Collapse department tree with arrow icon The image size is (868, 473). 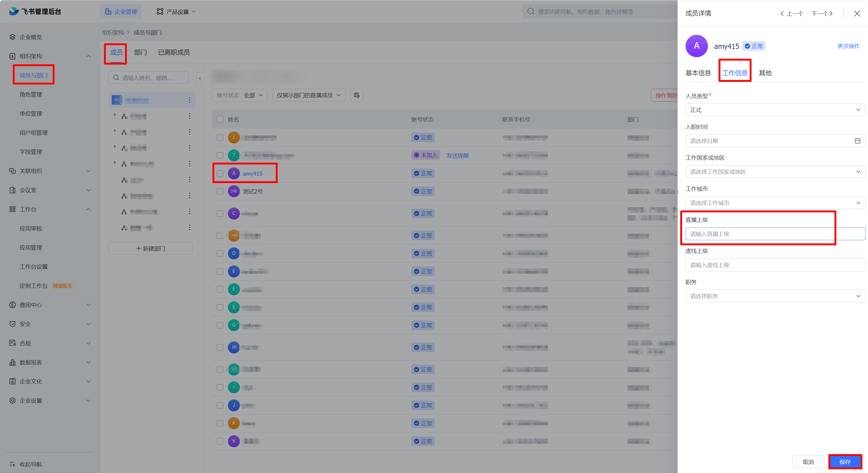click(200, 78)
